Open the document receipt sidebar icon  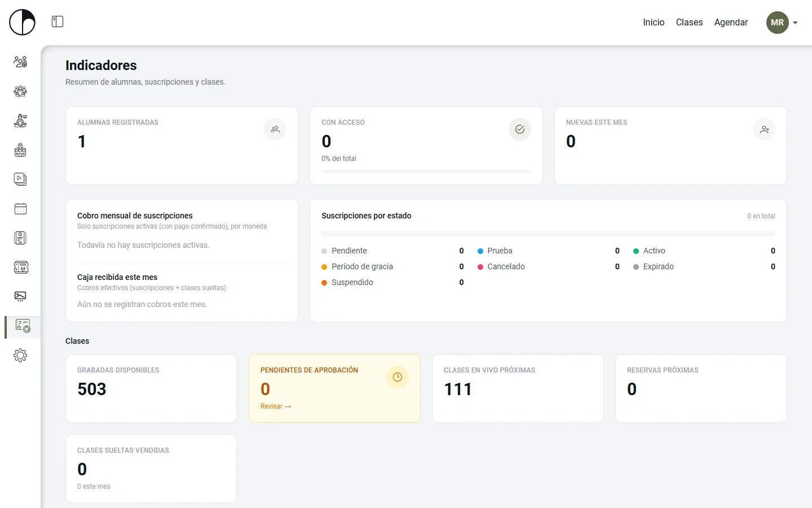(20, 238)
